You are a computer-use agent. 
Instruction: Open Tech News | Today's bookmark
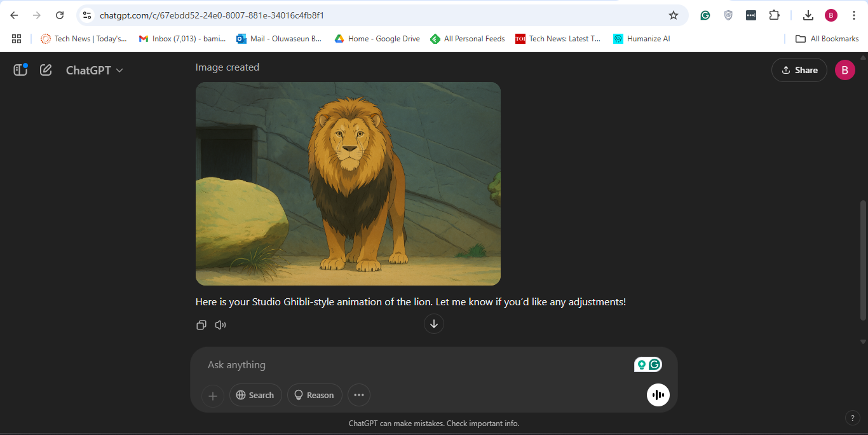[x=84, y=39]
